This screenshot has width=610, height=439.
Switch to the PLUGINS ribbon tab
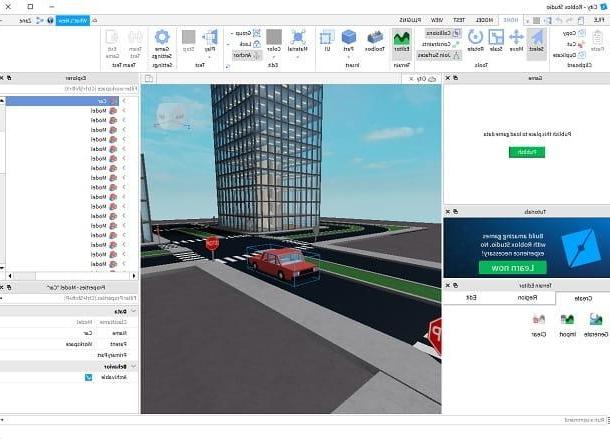pos(410,20)
